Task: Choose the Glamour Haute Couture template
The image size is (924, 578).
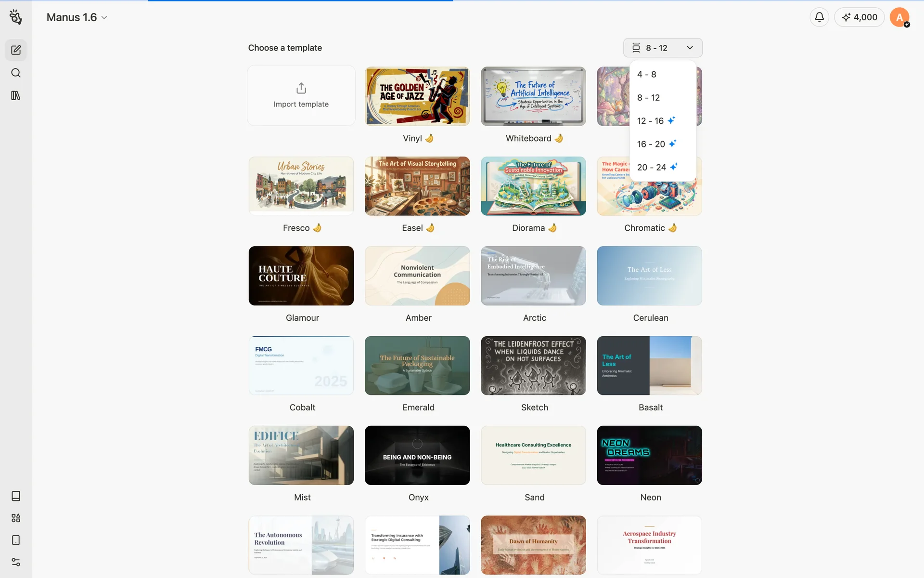Action: [301, 276]
